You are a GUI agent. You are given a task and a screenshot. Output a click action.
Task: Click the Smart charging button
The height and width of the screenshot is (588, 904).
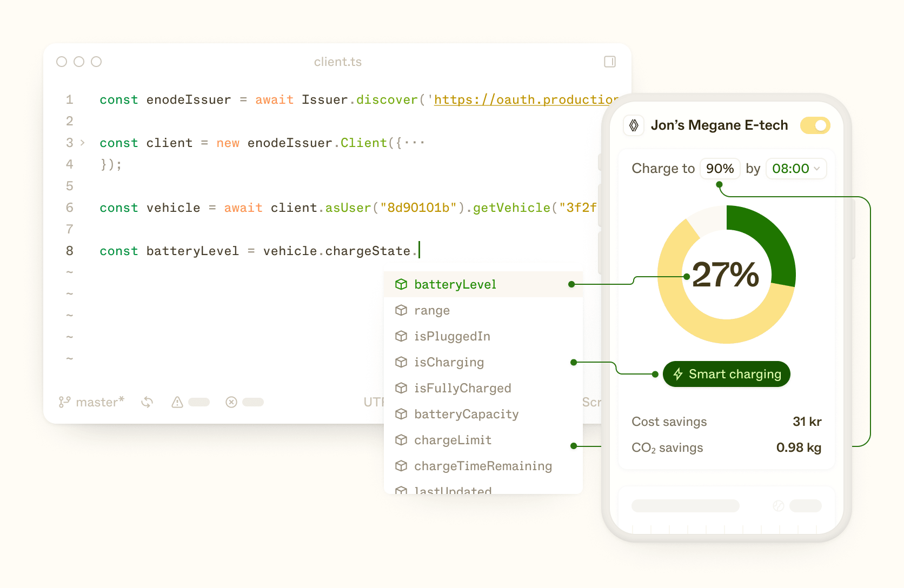click(727, 374)
